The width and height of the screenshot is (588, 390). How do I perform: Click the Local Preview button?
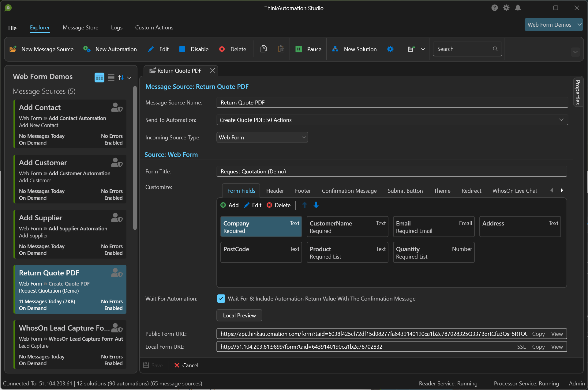[x=239, y=316]
